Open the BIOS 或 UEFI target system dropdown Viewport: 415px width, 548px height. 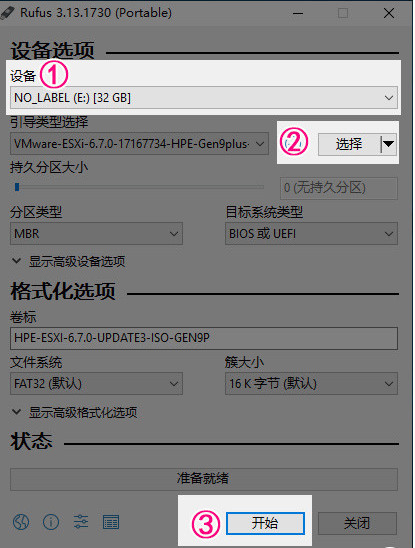312,233
